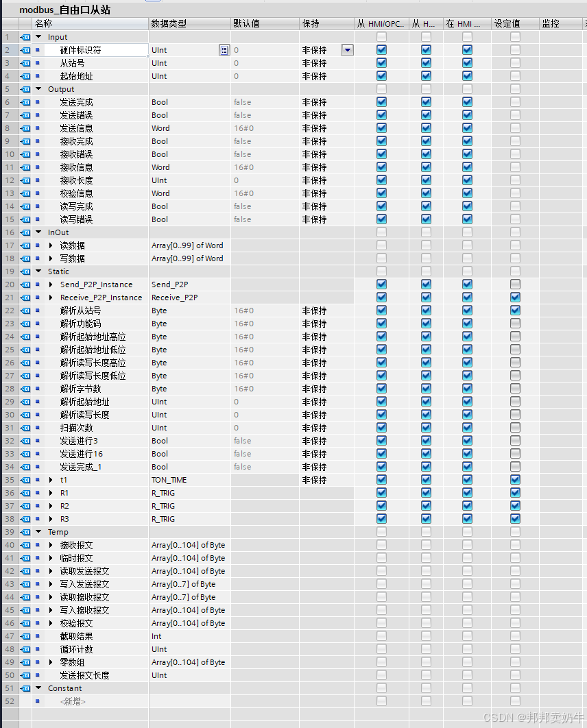Uncheck 从 H... checkbox for 扫描次数
The height and width of the screenshot is (728, 587).
click(426, 428)
